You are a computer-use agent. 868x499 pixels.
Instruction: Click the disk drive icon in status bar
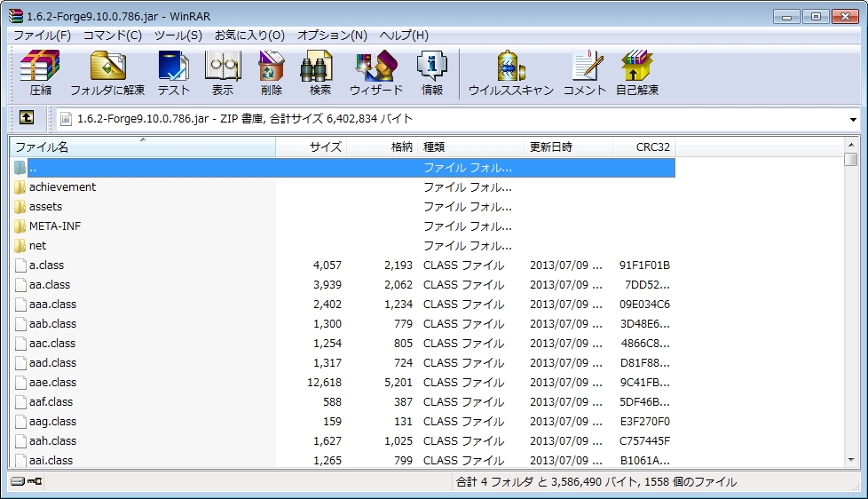[x=18, y=481]
